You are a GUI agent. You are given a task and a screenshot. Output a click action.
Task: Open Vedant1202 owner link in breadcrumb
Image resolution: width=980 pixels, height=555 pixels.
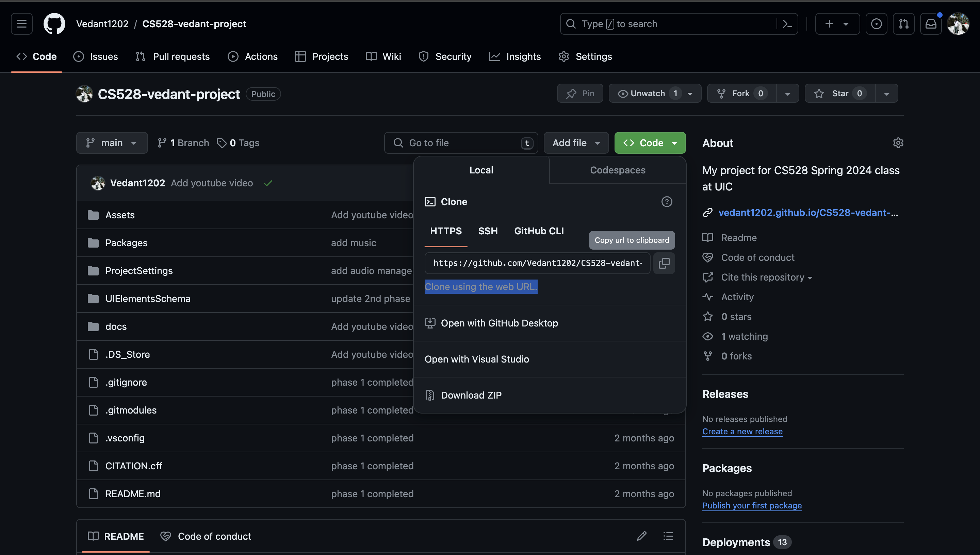tap(102, 23)
